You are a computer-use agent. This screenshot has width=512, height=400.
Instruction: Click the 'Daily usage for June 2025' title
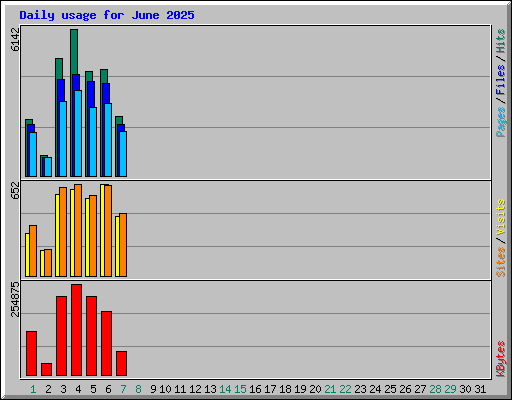(107, 15)
